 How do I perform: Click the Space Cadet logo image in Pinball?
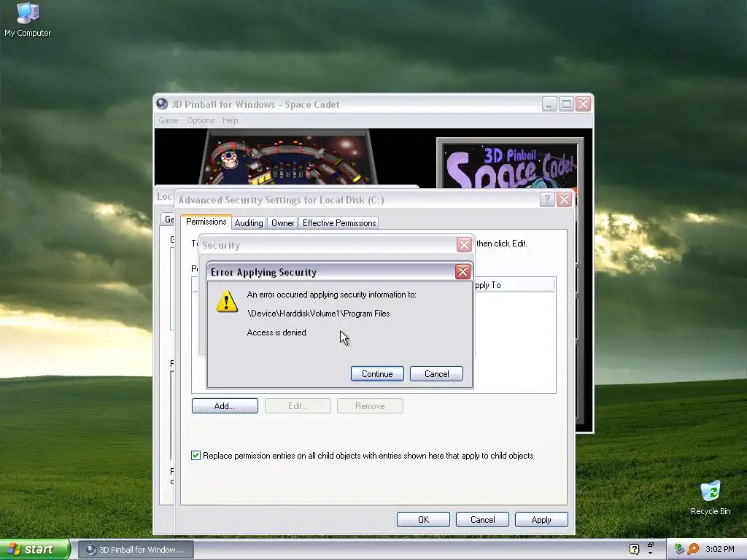coord(510,166)
